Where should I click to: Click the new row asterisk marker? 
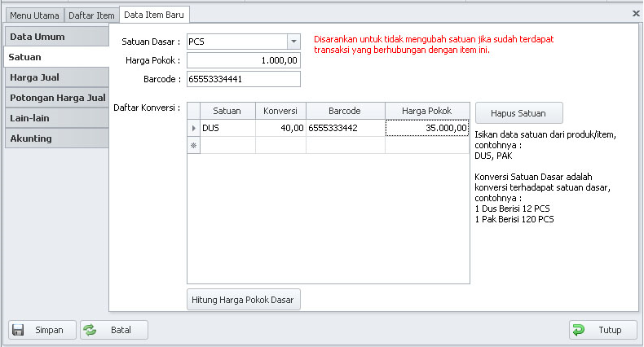tap(194, 145)
